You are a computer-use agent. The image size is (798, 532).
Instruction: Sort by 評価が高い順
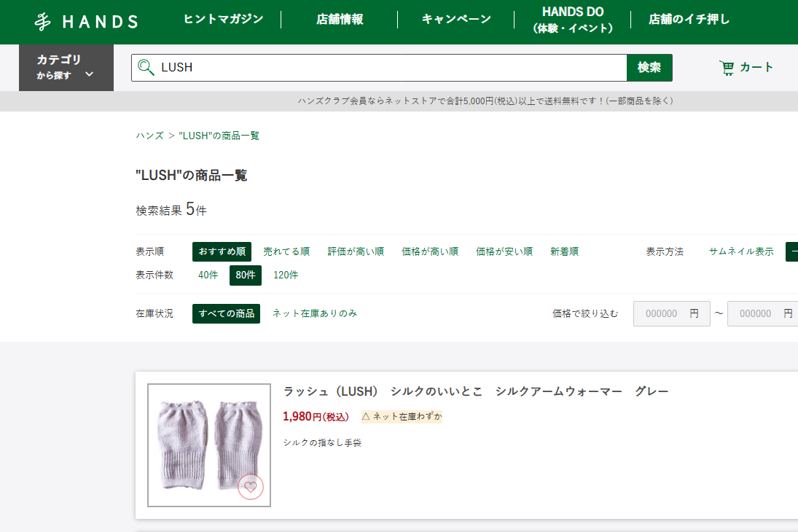pos(356,251)
